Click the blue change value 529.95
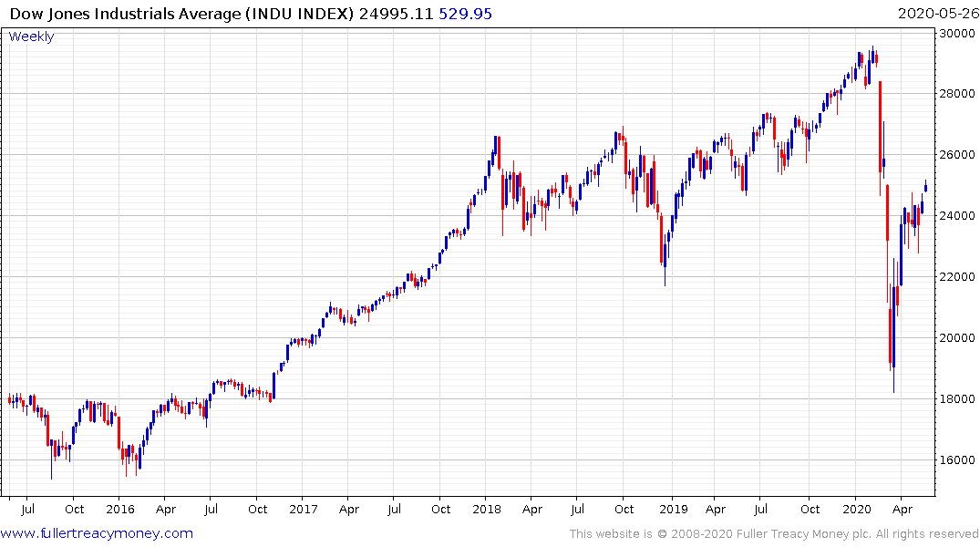 coord(465,14)
